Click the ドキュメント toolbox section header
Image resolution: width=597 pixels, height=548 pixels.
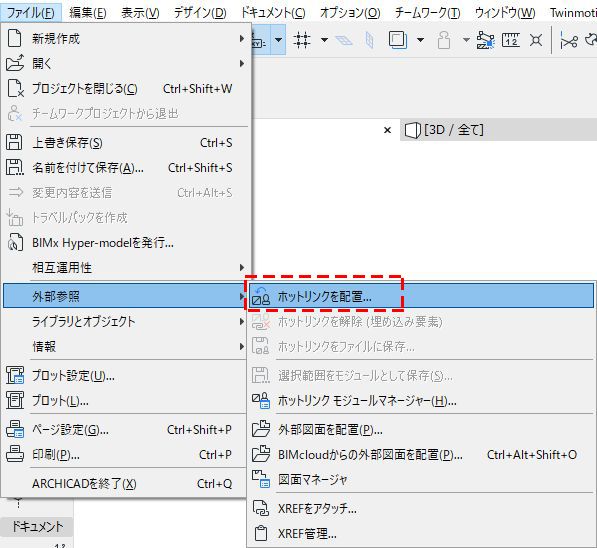click(37, 526)
